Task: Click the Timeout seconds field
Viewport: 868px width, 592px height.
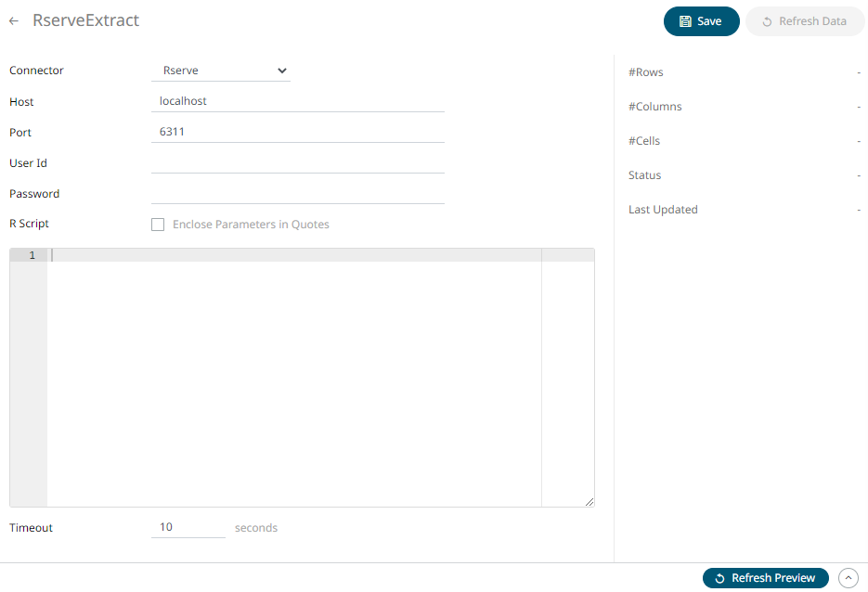Action: 188,527
